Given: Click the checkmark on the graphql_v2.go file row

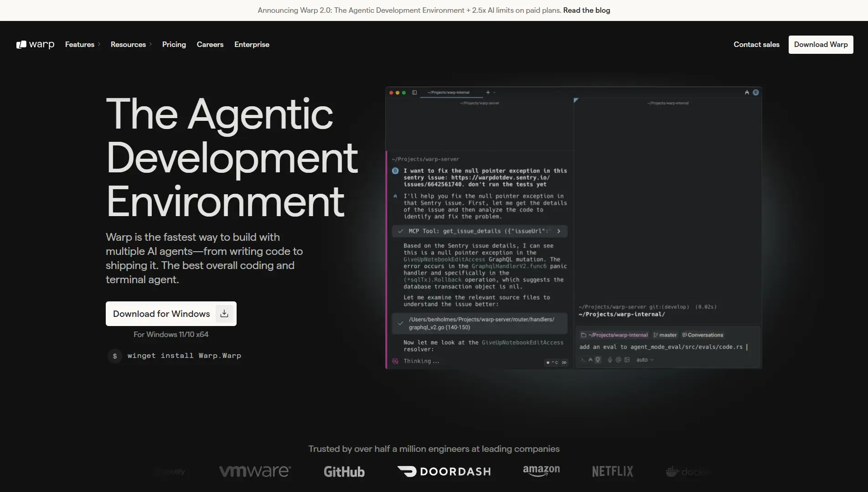Looking at the screenshot, I should click(400, 323).
